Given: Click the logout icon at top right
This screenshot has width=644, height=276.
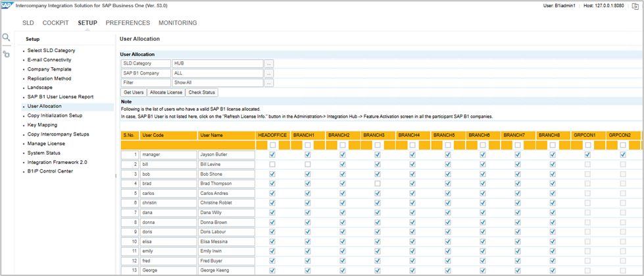Looking at the screenshot, I should 635,6.
